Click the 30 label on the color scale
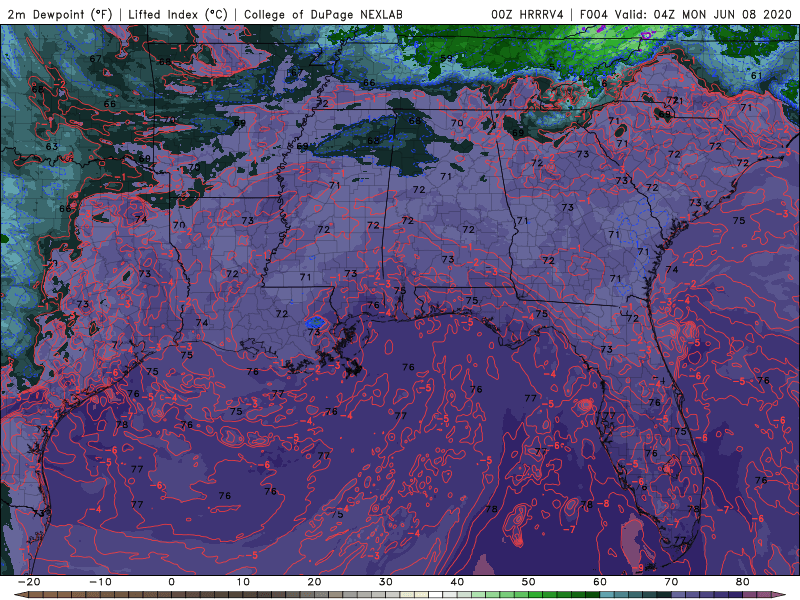This screenshot has width=800, height=600. point(386,582)
